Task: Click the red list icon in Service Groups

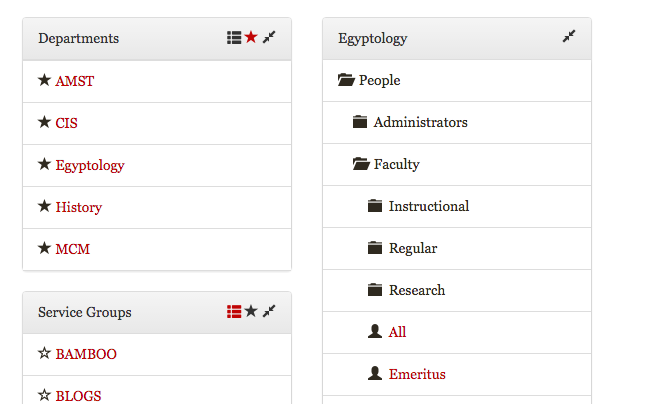Action: 234,311
